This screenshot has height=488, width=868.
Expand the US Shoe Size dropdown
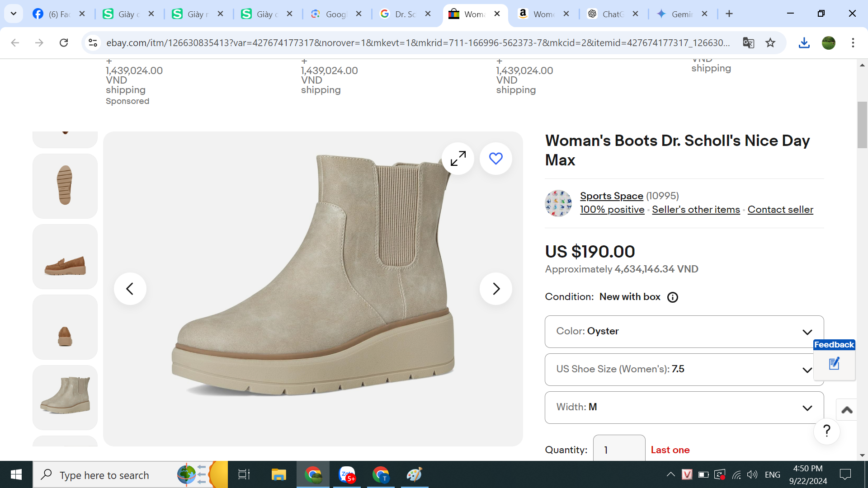pos(684,370)
